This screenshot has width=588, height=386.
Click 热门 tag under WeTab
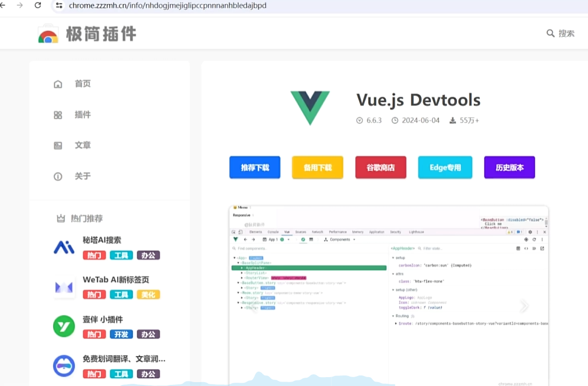point(94,294)
